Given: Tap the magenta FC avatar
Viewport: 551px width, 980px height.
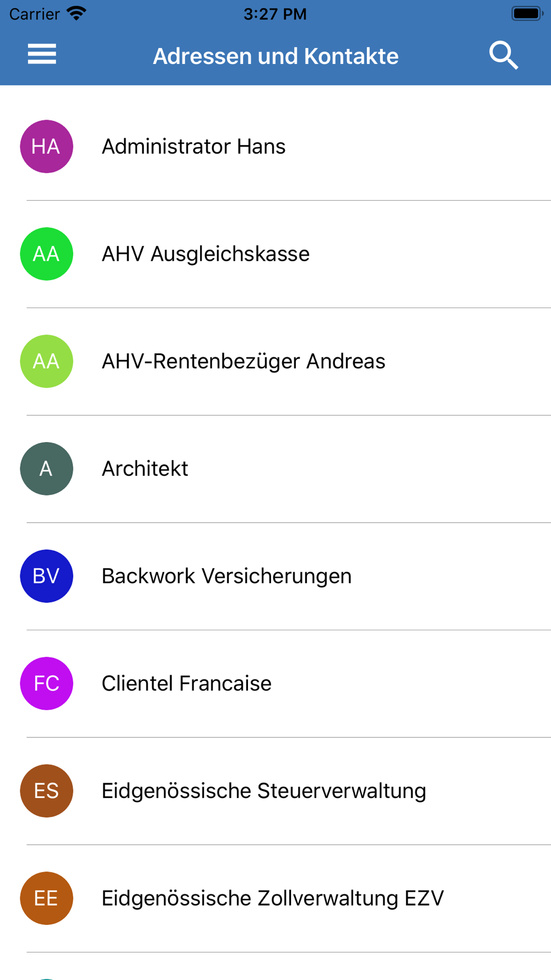Looking at the screenshot, I should [x=46, y=683].
